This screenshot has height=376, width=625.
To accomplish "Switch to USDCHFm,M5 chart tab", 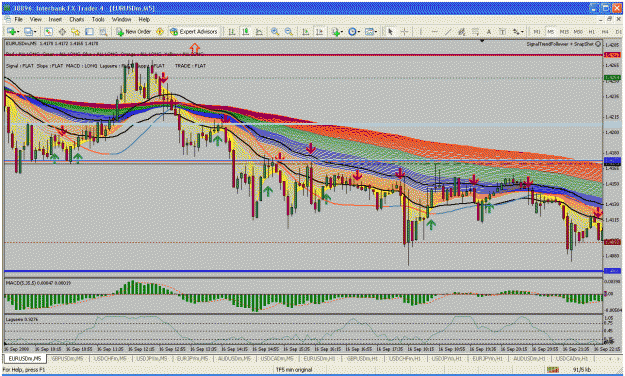I will coord(109,359).
